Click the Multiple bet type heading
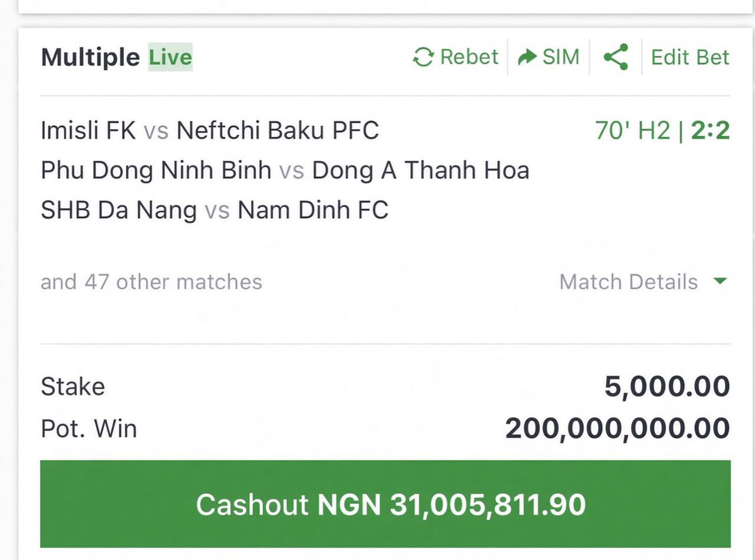The height and width of the screenshot is (560, 755). (x=90, y=58)
